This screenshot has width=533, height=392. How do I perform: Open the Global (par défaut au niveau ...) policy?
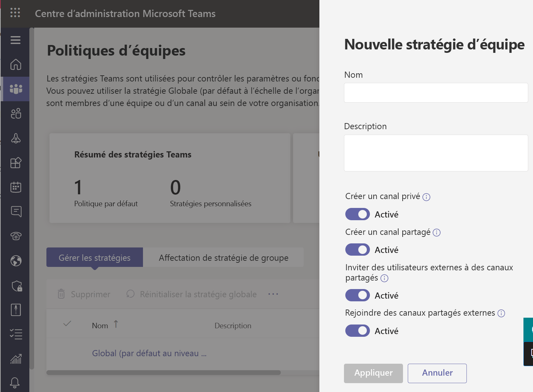click(149, 353)
